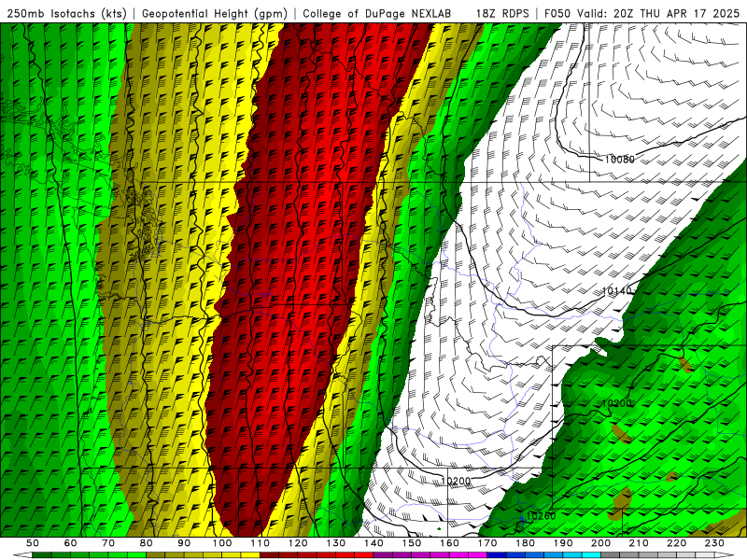Click the 50 value on color scale
Screen dimensions: 747x560
[33, 543]
